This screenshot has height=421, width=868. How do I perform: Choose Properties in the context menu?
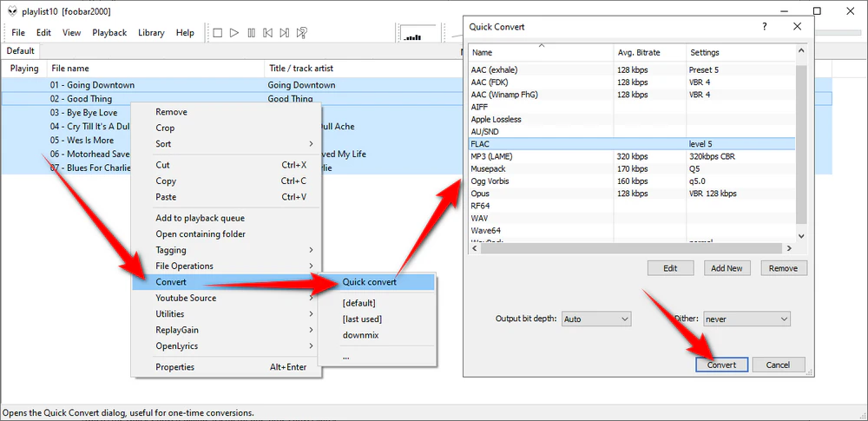point(226,367)
